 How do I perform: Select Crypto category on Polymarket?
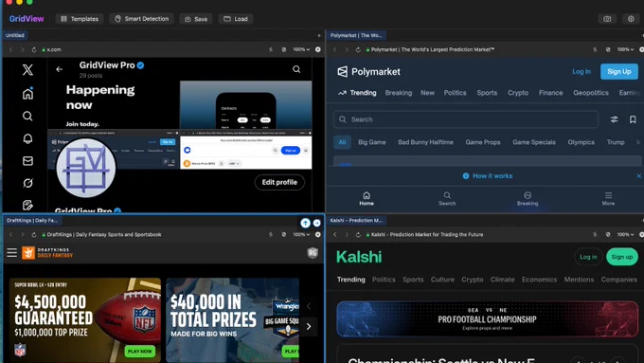click(x=518, y=93)
